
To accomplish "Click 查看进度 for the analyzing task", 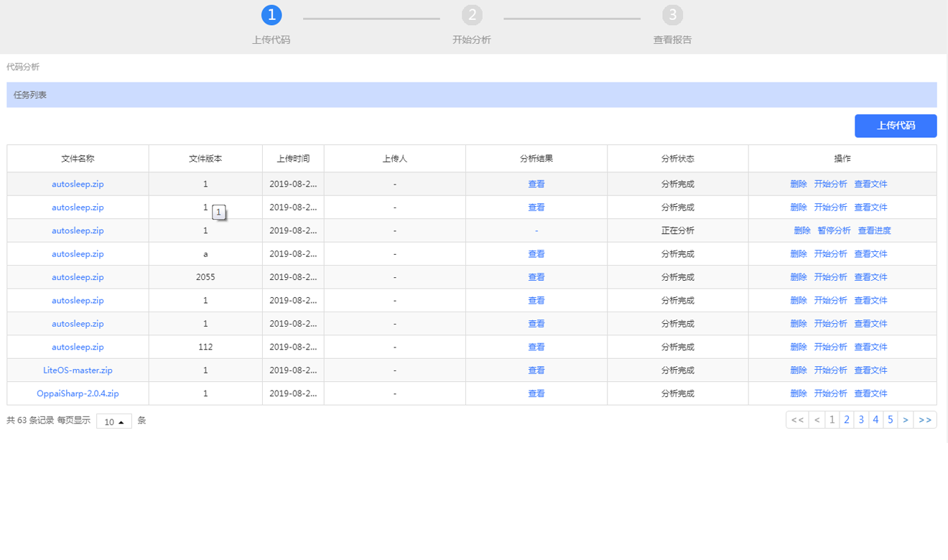I will 874,230.
